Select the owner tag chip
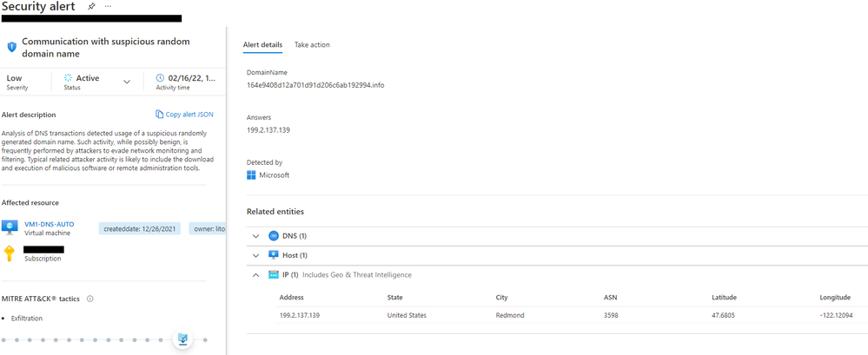Viewport: 868px width, 355px height. coord(207,228)
